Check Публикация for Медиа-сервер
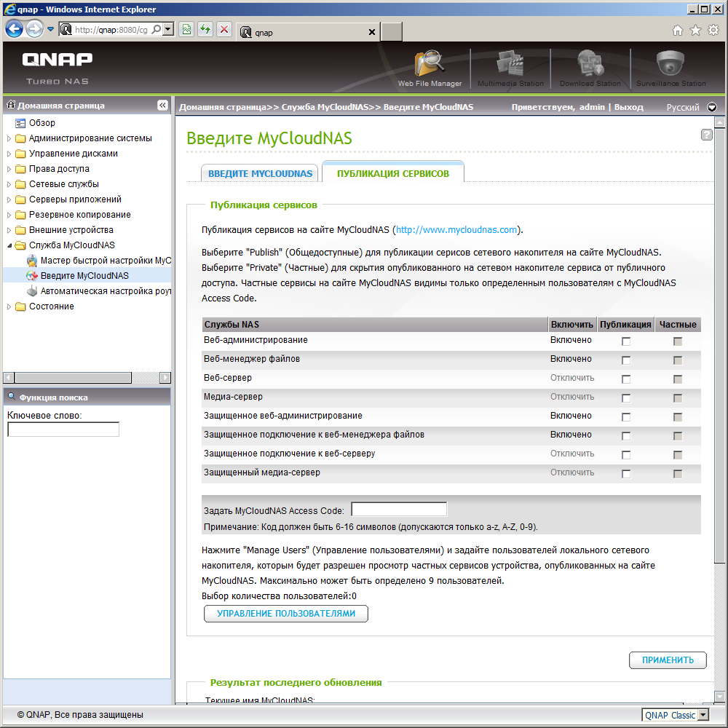This screenshot has width=728, height=728. (x=626, y=398)
